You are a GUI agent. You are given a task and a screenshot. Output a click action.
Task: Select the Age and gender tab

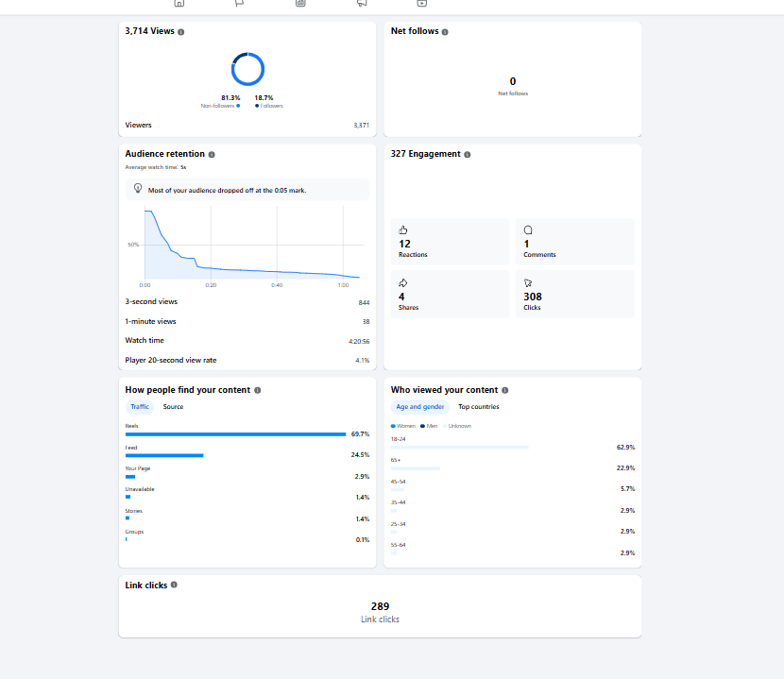pyautogui.click(x=420, y=406)
